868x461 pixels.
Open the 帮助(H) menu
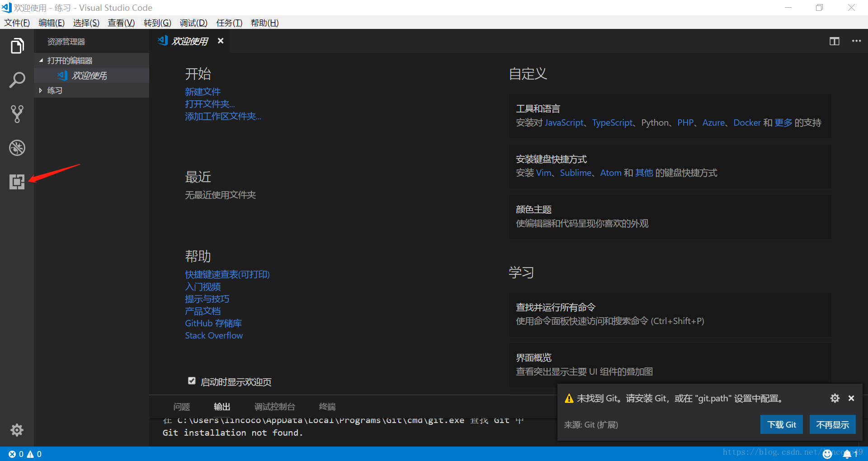pos(265,23)
